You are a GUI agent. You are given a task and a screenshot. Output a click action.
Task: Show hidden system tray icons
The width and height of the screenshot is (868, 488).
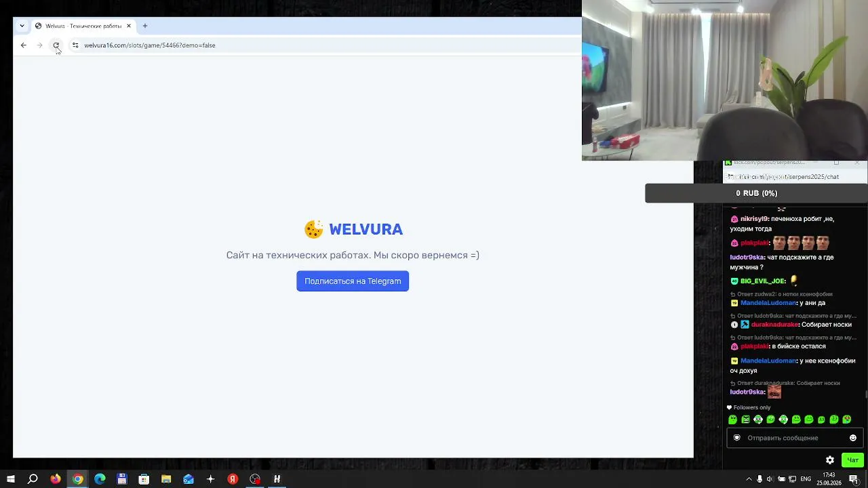click(x=749, y=479)
